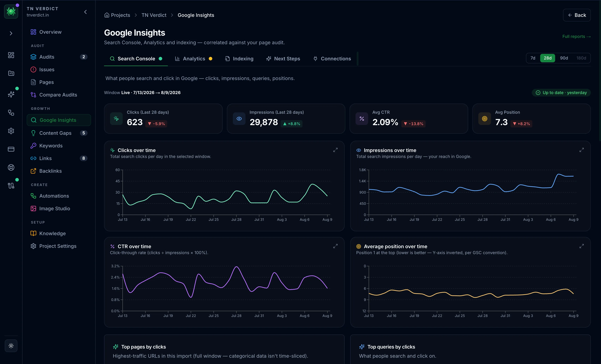Open the Full reports link
Screen dimensions: 601x364
[x=576, y=37]
